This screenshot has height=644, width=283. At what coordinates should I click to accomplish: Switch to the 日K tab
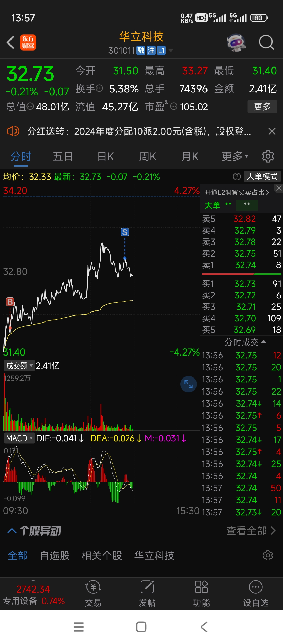pyautogui.click(x=106, y=157)
